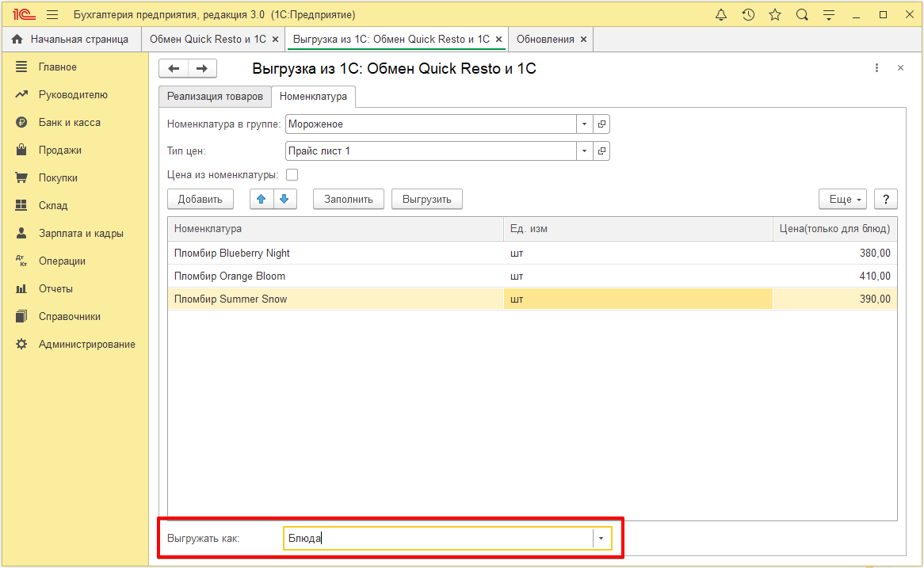Open Руководителю section in sidebar
This screenshot has height=568, width=924.
(74, 95)
